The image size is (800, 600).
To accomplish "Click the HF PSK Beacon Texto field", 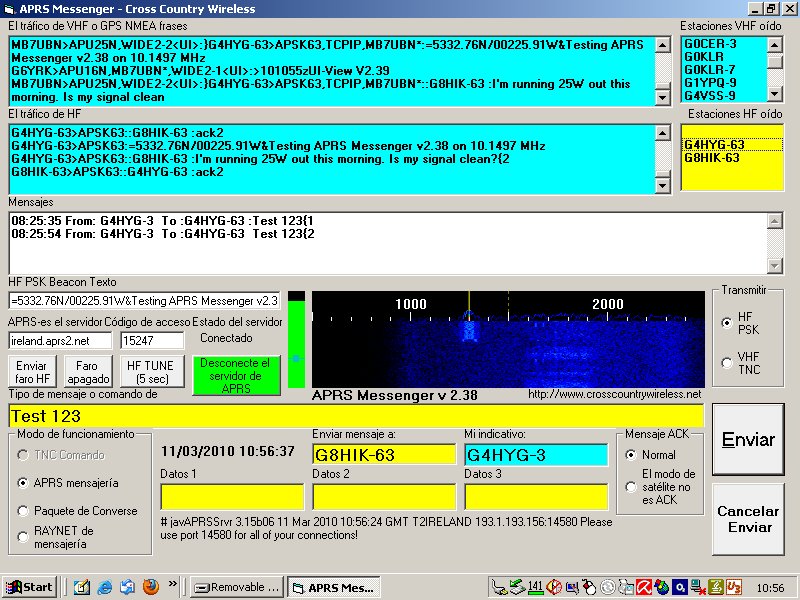I will point(144,301).
